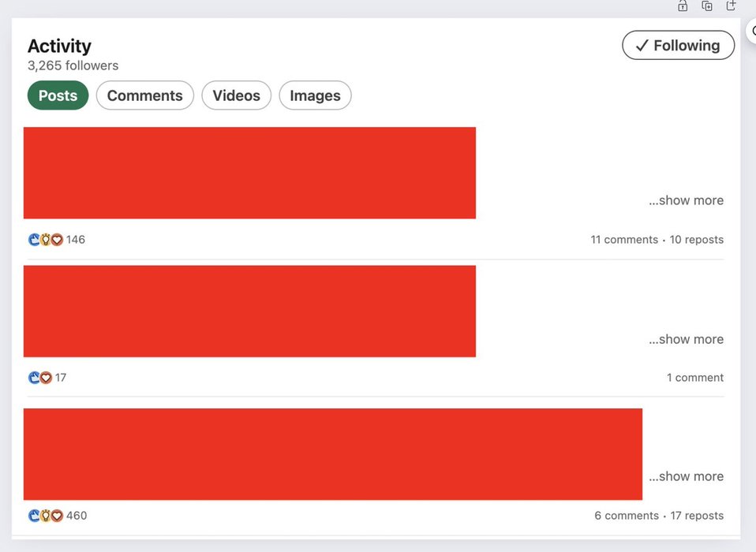Expand second post with show more
The width and height of the screenshot is (756, 552).
tap(686, 339)
